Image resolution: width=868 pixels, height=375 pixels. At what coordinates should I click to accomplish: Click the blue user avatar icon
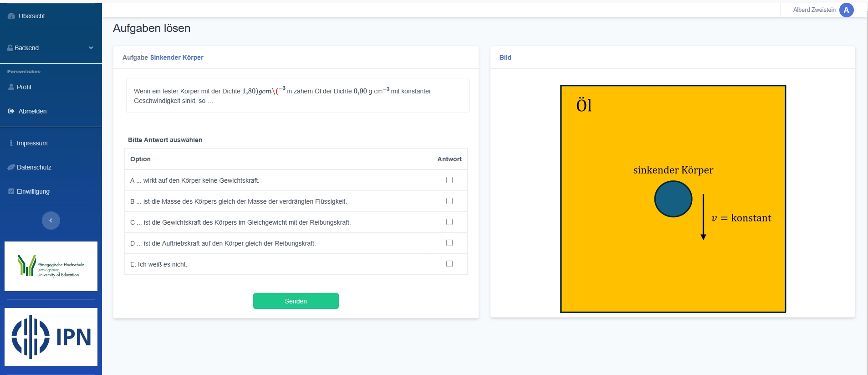(x=846, y=10)
